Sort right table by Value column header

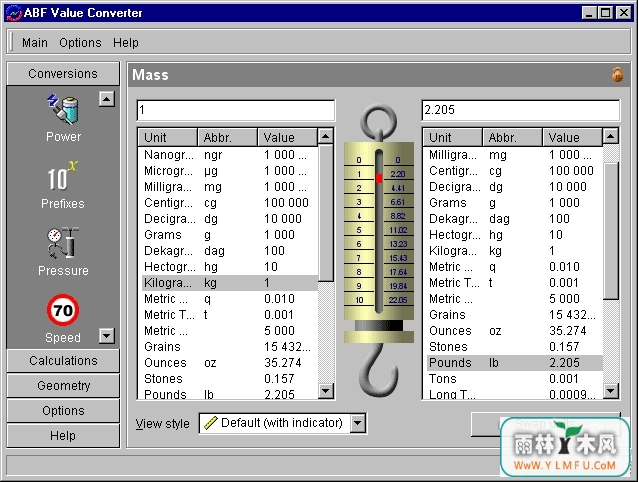(572, 137)
